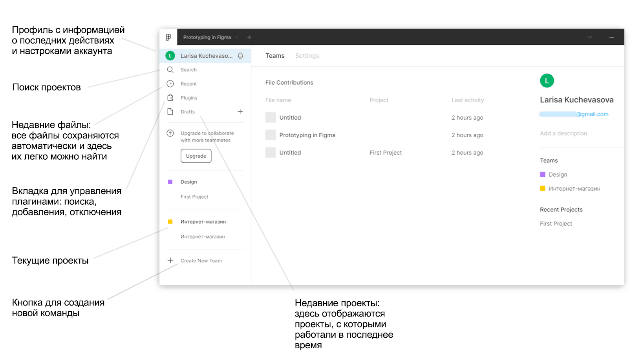The image size is (644, 364).
Task: Click the green L avatar in sidebar
Action: [x=170, y=56]
